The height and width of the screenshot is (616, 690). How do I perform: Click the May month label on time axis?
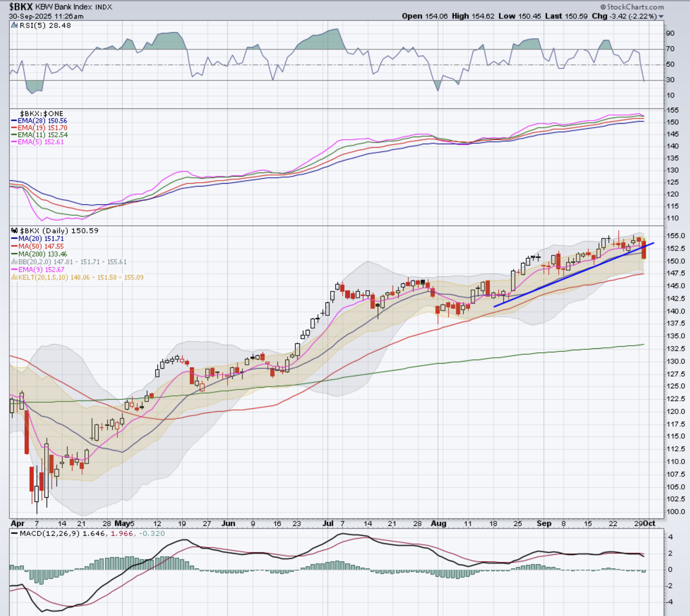tap(122, 523)
